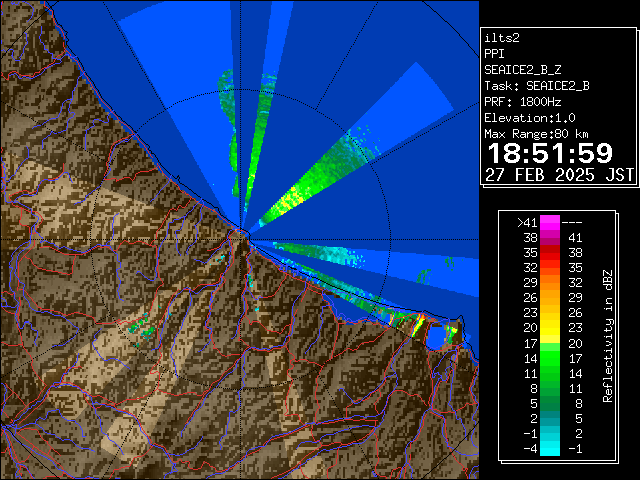Pick the orange legend swatch near 29
This screenshot has height=480, width=640.
click(550, 282)
